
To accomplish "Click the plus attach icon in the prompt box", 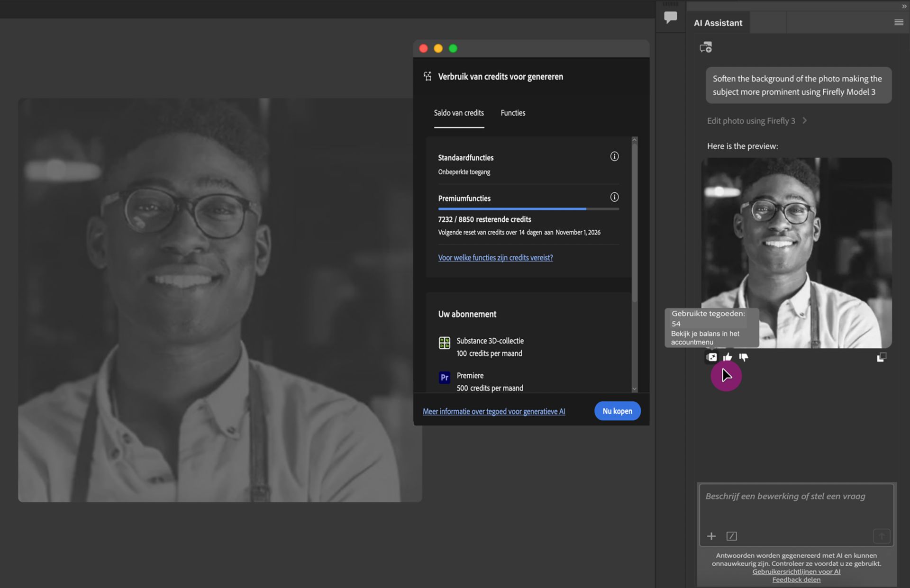I will coord(711,536).
